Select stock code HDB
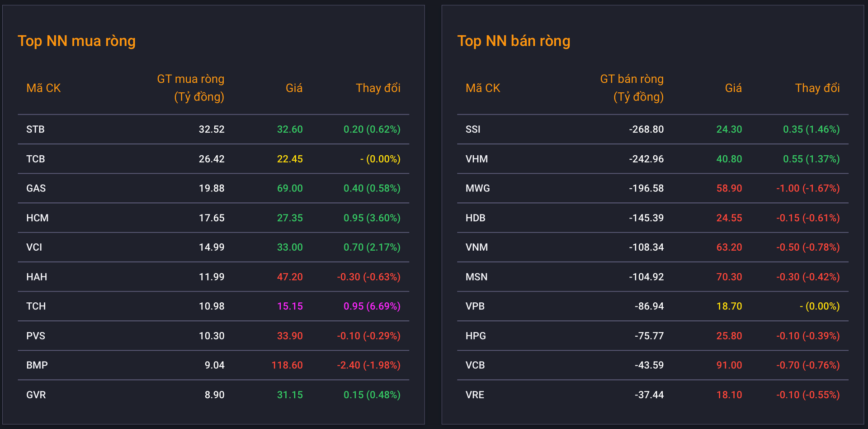The width and height of the screenshot is (868, 429). coord(476,218)
